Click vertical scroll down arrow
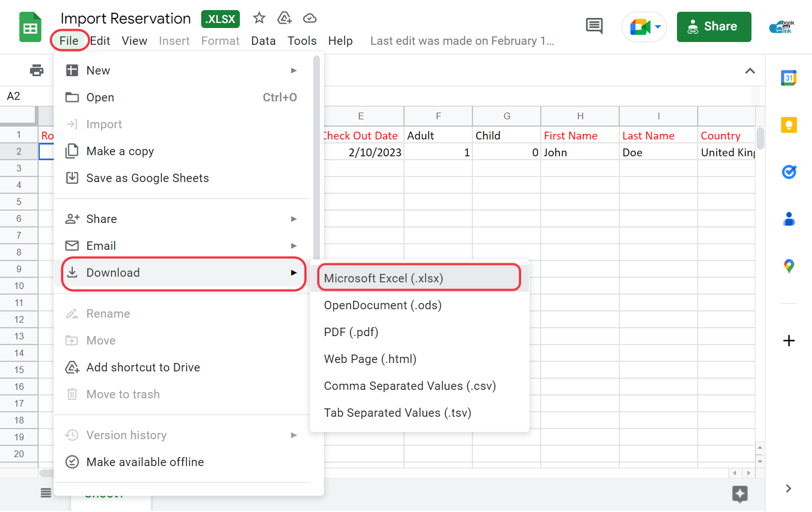The image size is (812, 512). [x=760, y=462]
